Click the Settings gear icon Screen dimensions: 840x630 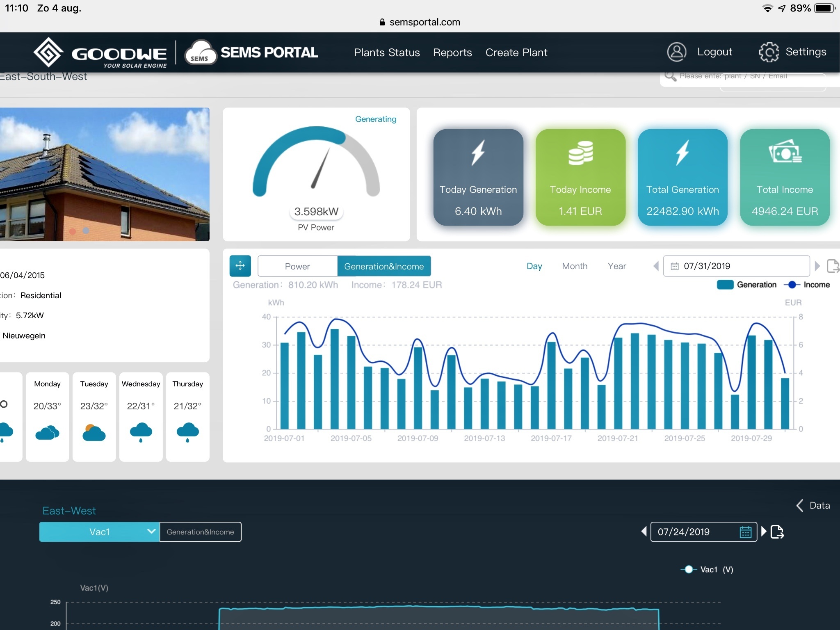pos(769,52)
